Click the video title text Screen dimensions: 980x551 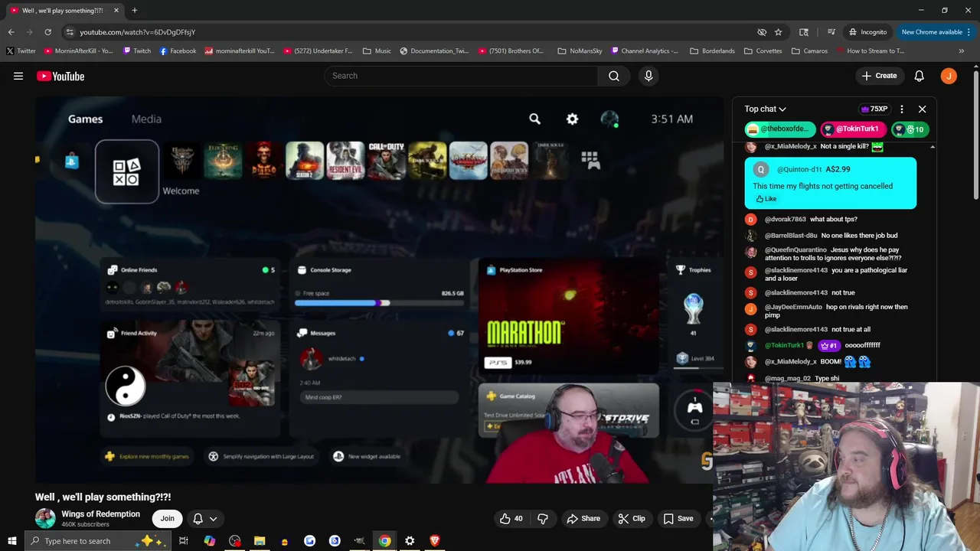(103, 497)
